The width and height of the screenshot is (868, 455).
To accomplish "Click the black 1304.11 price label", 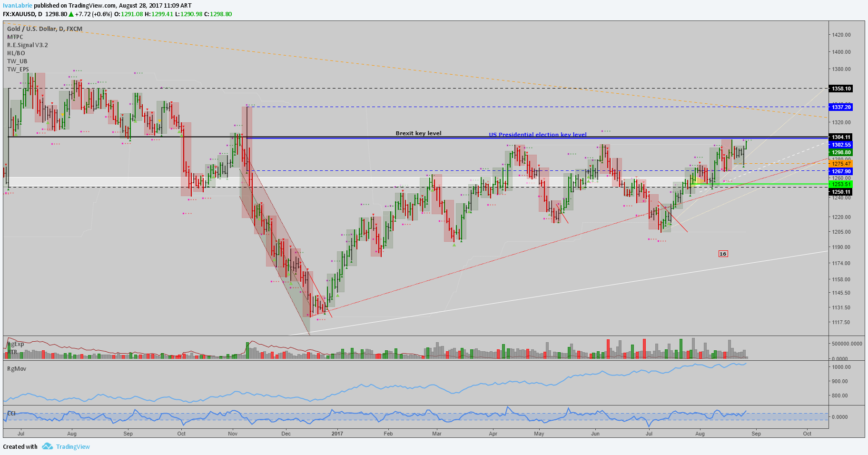I will (x=841, y=137).
